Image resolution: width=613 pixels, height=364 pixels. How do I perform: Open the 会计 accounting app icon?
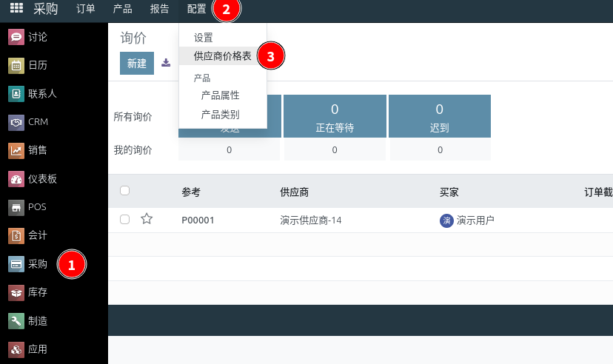click(x=16, y=235)
